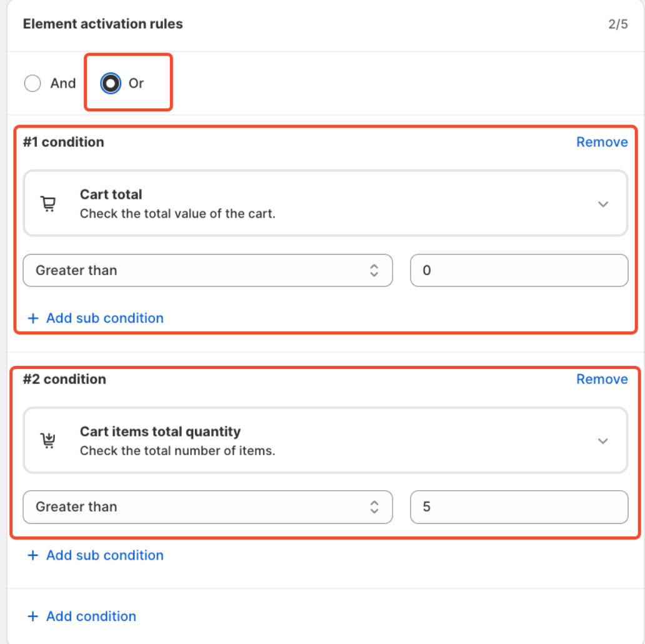The width and height of the screenshot is (645, 644).
Task: Click Add sub condition below the #2 condition
Action: coord(104,555)
